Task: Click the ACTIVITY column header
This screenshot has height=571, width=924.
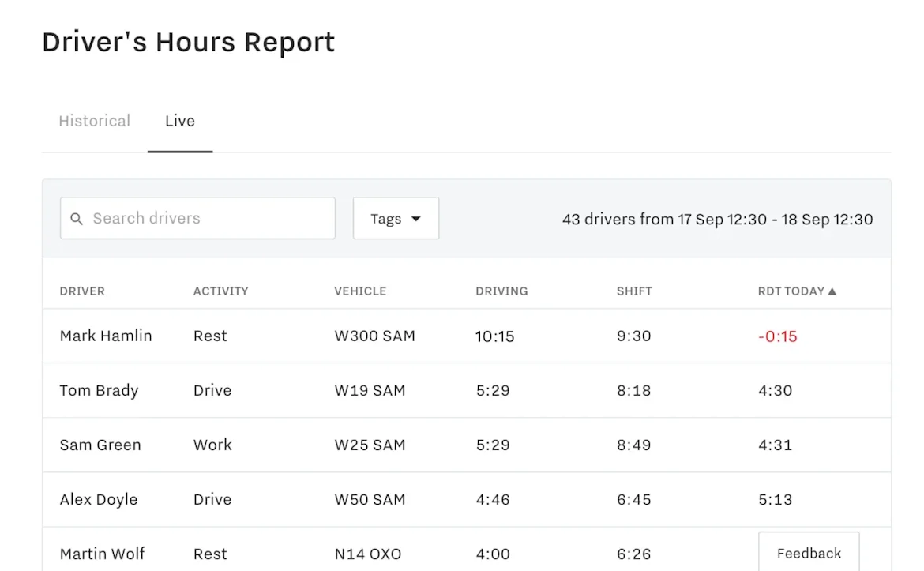Action: click(x=220, y=291)
